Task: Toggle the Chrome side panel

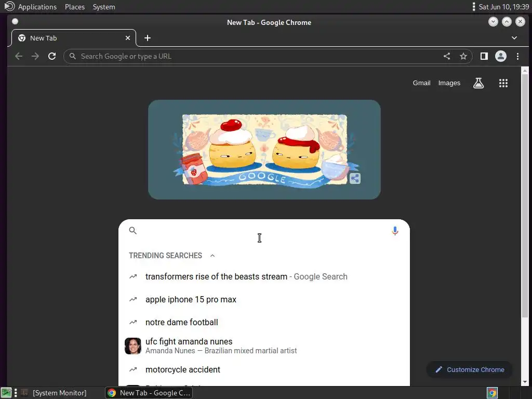Action: coord(484,56)
